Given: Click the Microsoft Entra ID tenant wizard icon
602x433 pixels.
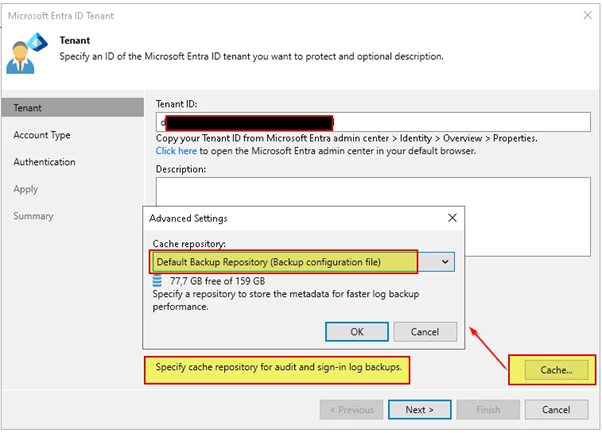Looking at the screenshot, I should [27, 53].
